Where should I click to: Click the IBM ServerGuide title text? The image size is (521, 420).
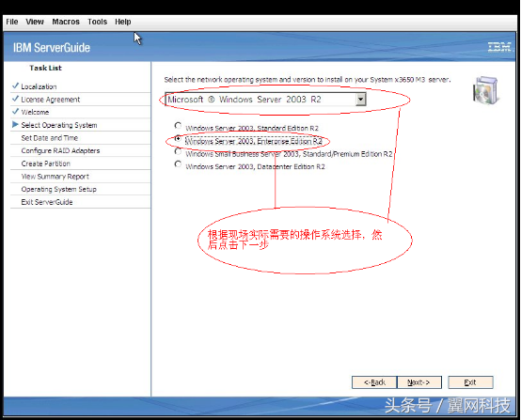click(52, 48)
